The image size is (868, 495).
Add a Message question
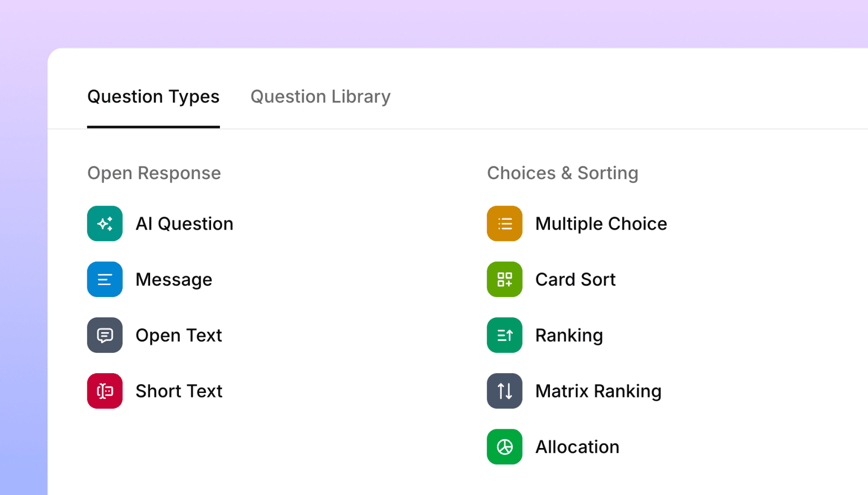(174, 279)
